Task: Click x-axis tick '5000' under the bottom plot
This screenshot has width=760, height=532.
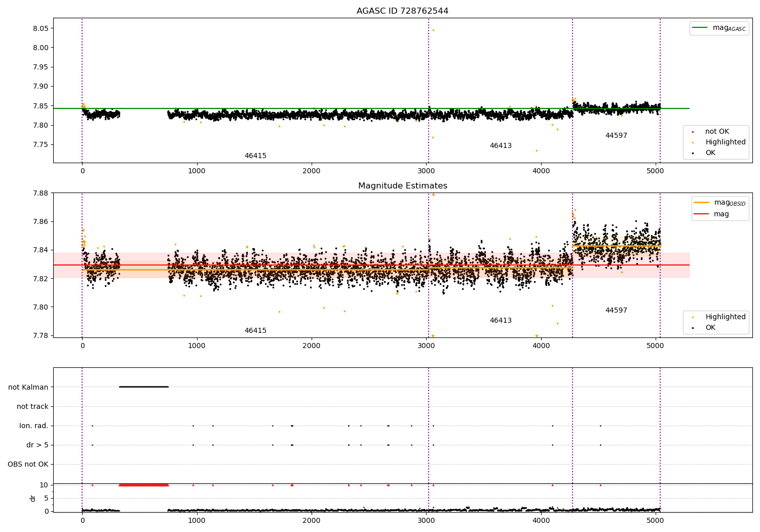Action: 656,520
